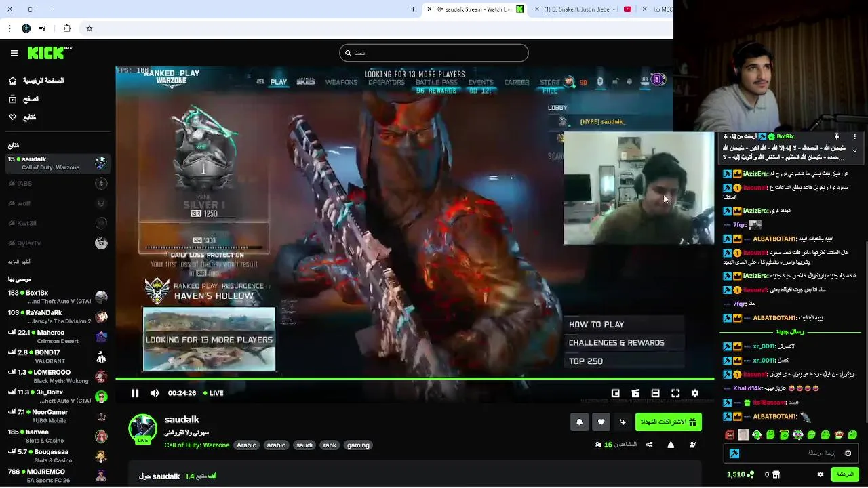The width and height of the screenshot is (868, 488).
Task: Expand show more followed channels link
Action: point(19,262)
